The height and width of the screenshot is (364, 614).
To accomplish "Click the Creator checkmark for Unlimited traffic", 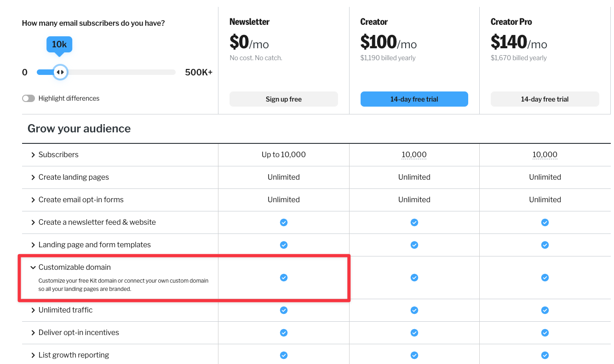I will point(414,310).
